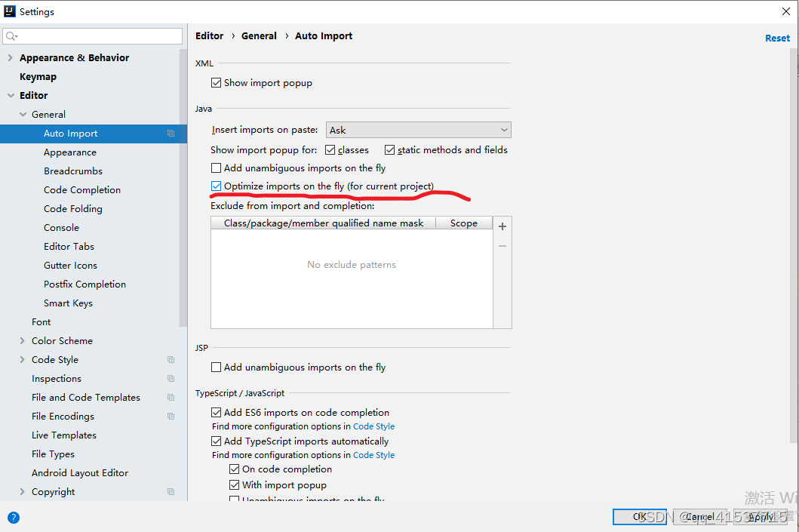Expand the Code Style node
Viewport: 799px width, 532px height.
click(x=23, y=360)
